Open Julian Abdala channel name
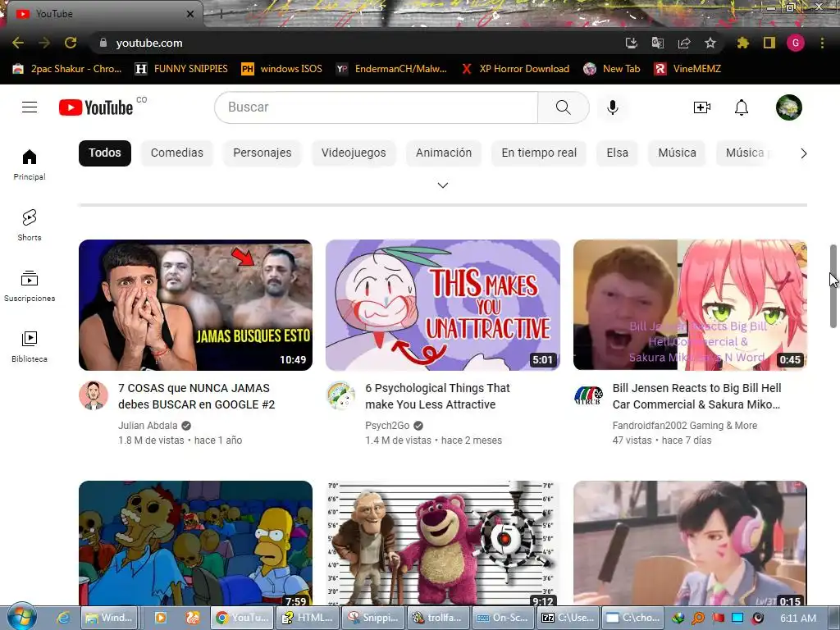 pos(148,426)
